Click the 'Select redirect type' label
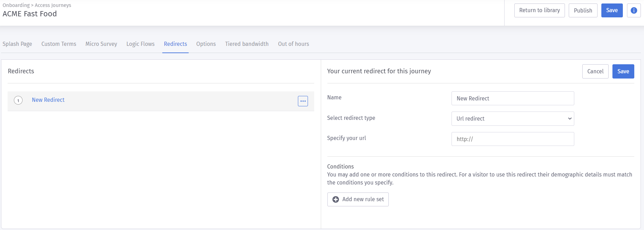644x230 pixels. click(x=351, y=118)
